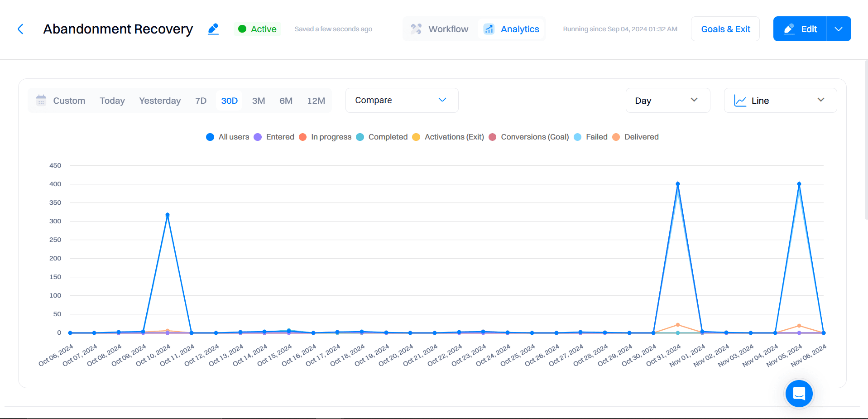Click the Failed legend color dot
Image resolution: width=868 pixels, height=419 pixels.
578,137
